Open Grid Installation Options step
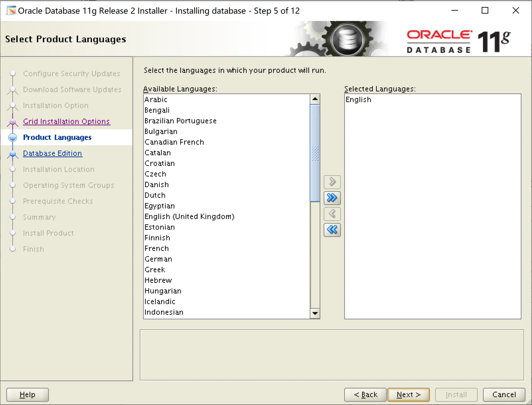This screenshot has height=405, width=532. pyautogui.click(x=66, y=121)
